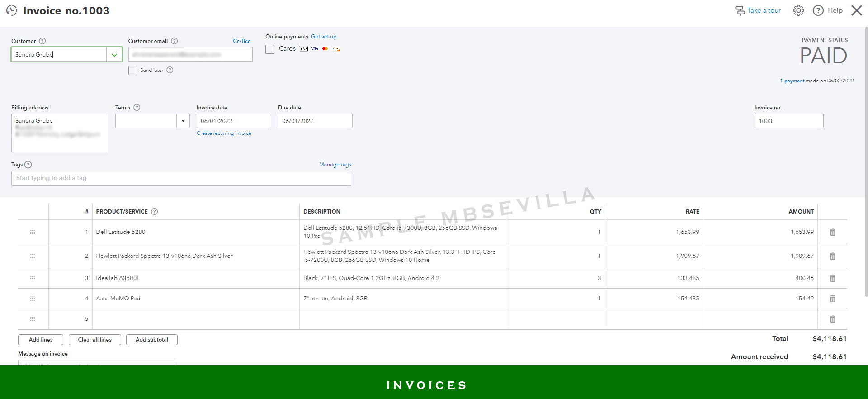Click the Take a tour link text
The image size is (868, 399).
click(764, 10)
